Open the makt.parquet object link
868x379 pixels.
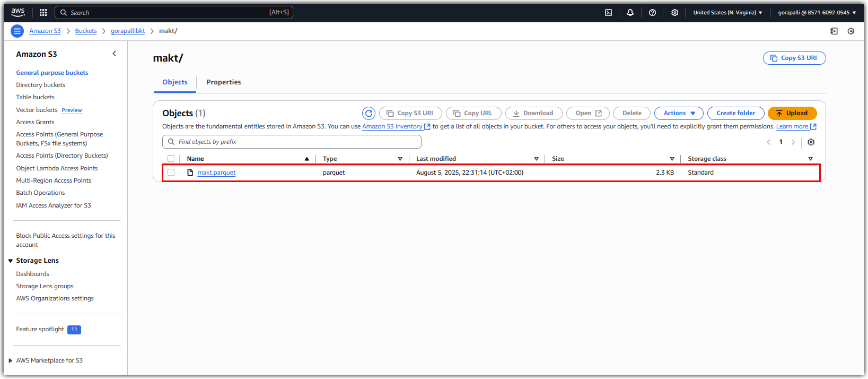coord(216,173)
